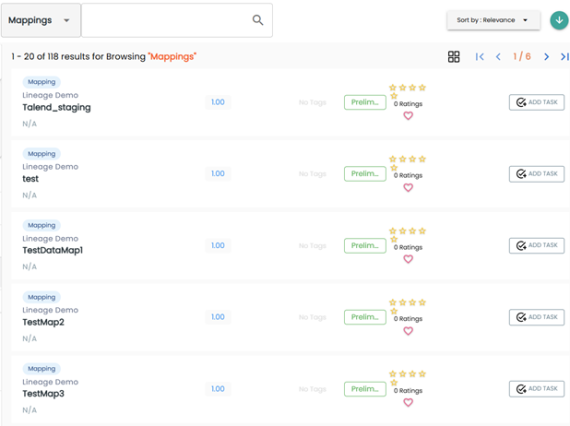570x426 pixels.
Task: Favorite the test mapping with the heart
Action: (x=408, y=188)
